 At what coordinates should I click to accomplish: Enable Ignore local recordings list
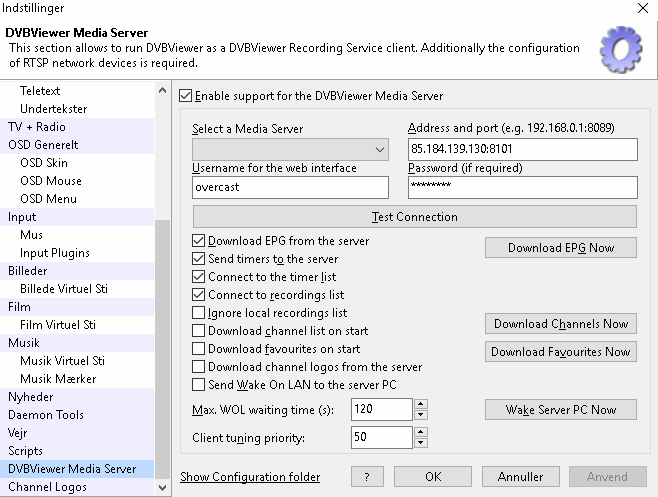click(198, 313)
